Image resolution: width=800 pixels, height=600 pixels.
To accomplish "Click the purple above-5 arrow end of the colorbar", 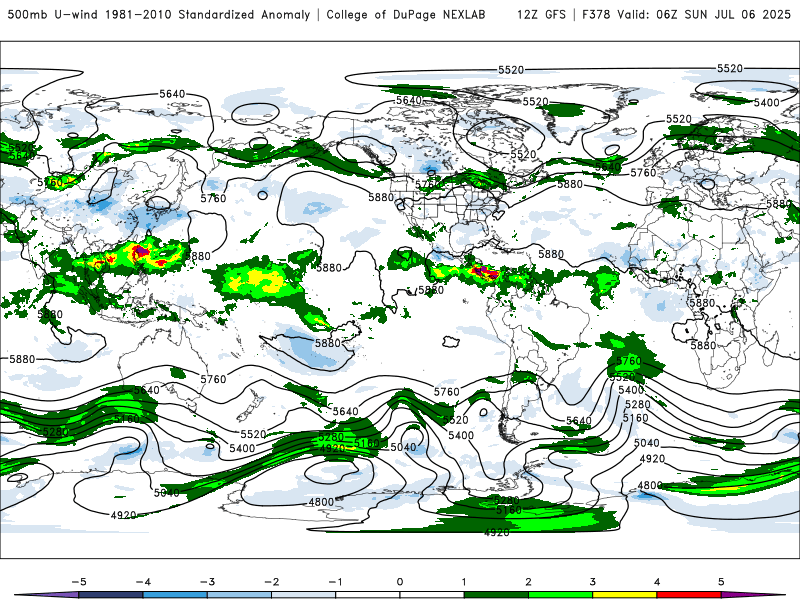I will click(x=753, y=595).
